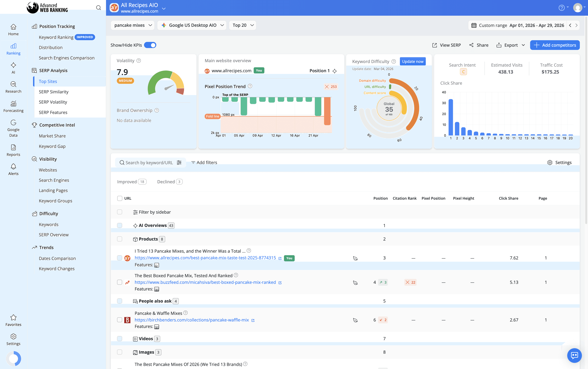The height and width of the screenshot is (369, 588).
Task: Click the help question mark icon in header
Action: click(x=561, y=8)
